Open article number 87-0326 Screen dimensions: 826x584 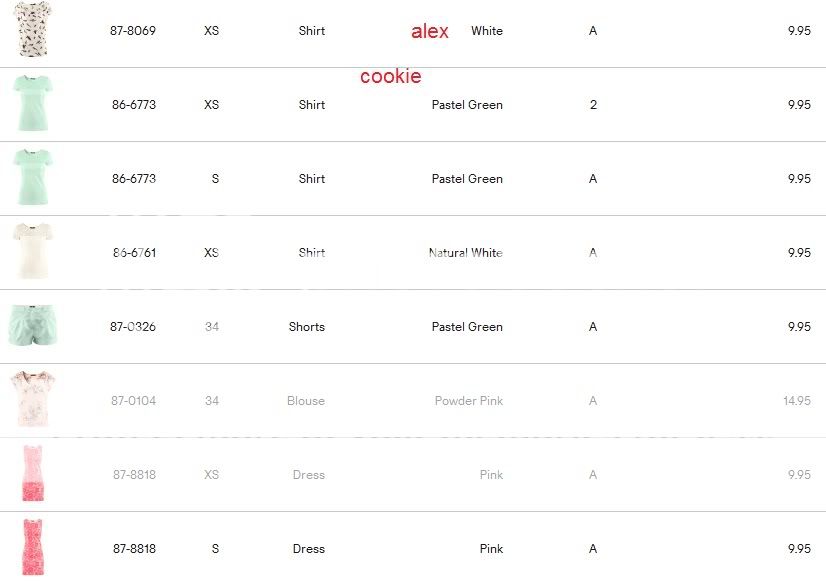[133, 327]
